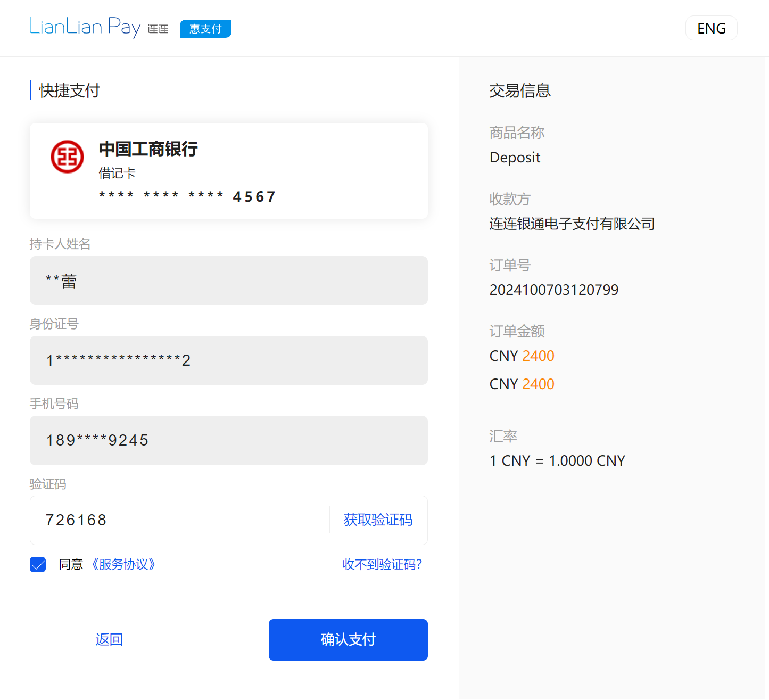Click the orange amount 2400 under 订单金额
Image resolution: width=769 pixels, height=700 pixels.
pos(538,356)
